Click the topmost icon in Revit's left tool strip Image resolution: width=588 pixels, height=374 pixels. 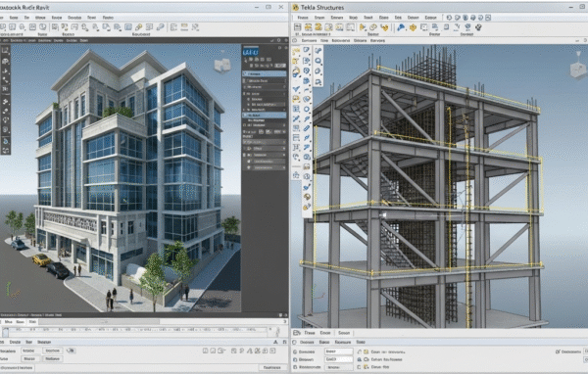[x=5, y=50]
